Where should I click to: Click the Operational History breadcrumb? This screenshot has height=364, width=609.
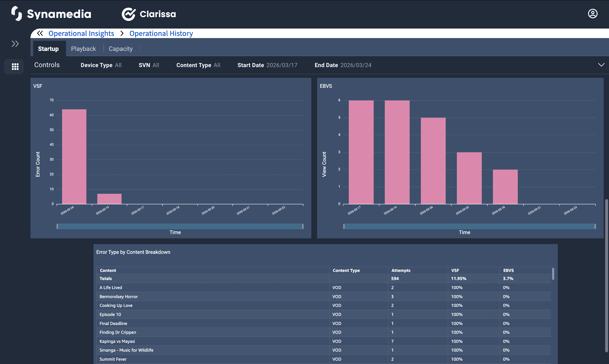161,33
